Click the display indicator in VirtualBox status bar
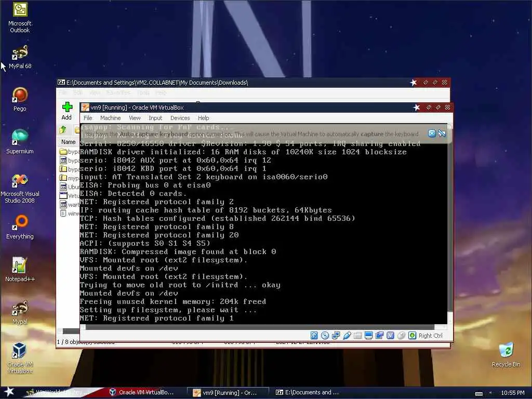The width and height of the screenshot is (532, 399). (368, 336)
